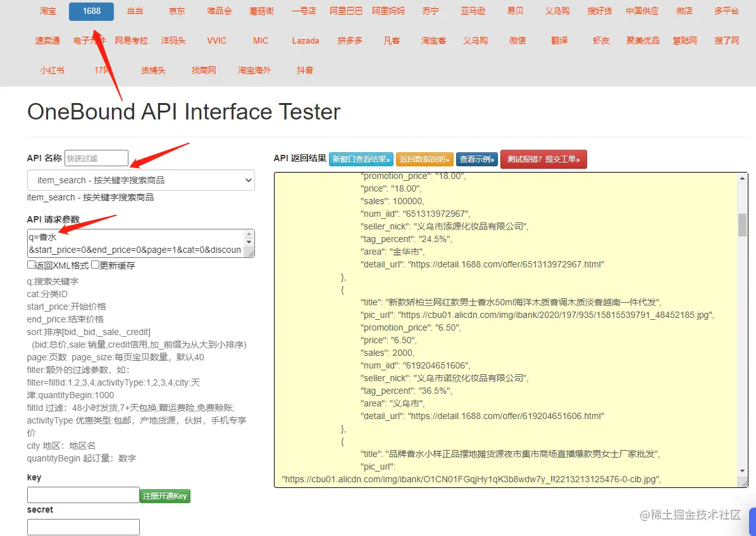
Task: Open the VVIC tab
Action: (216, 41)
